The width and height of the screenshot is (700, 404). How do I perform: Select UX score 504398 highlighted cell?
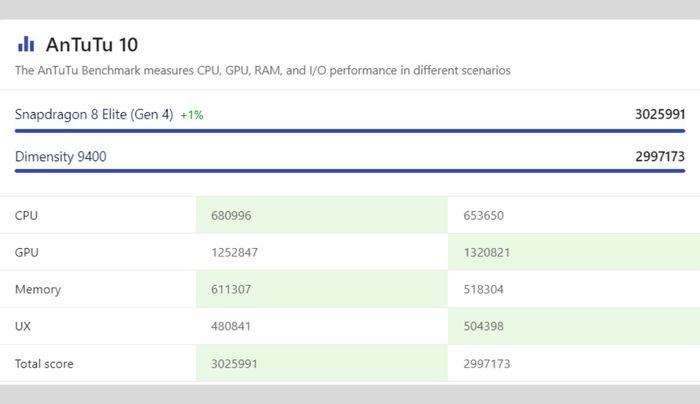coord(574,326)
